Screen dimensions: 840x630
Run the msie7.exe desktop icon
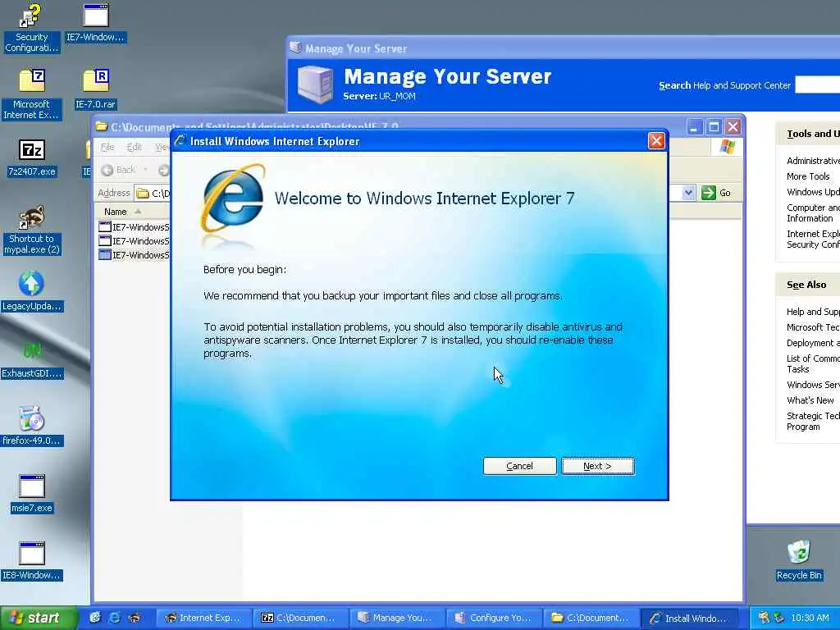point(32,493)
